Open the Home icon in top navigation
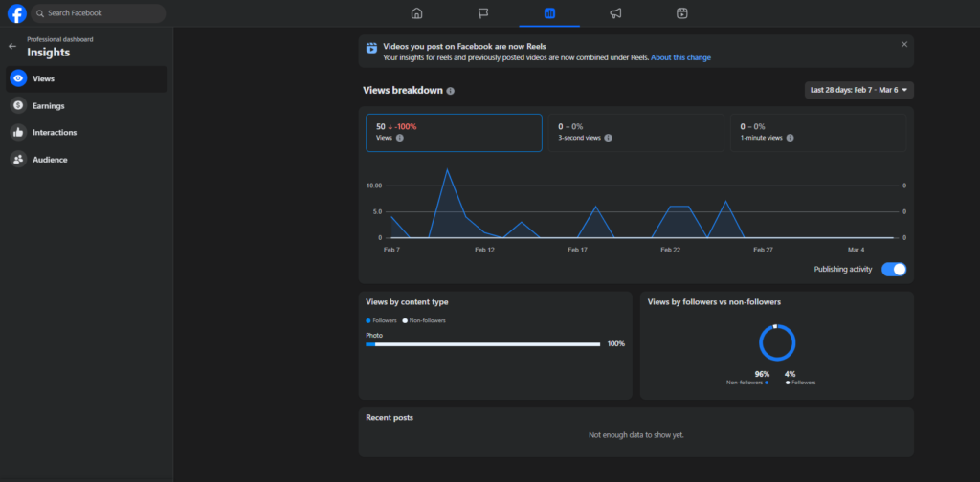Viewport: 980px width, 482px height. point(416,13)
